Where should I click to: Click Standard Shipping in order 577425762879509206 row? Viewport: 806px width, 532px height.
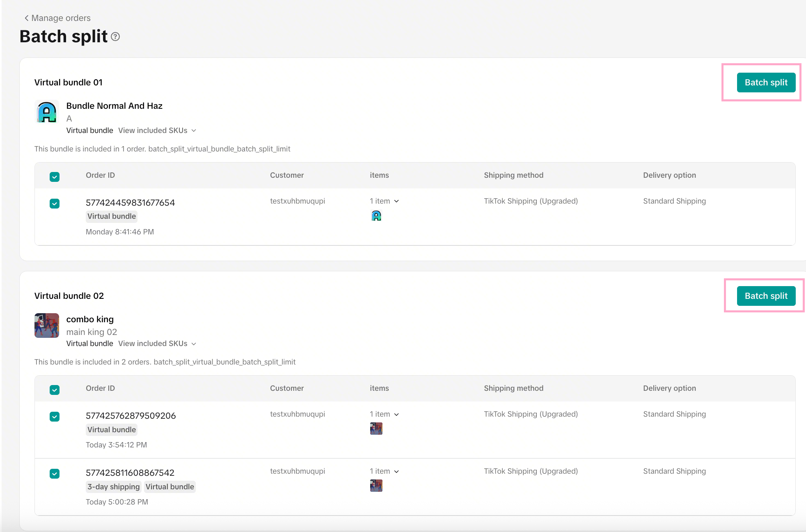point(674,414)
